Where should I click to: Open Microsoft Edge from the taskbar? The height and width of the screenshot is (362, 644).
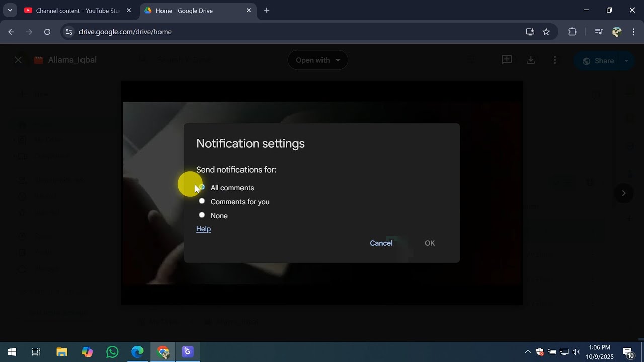[137, 352]
